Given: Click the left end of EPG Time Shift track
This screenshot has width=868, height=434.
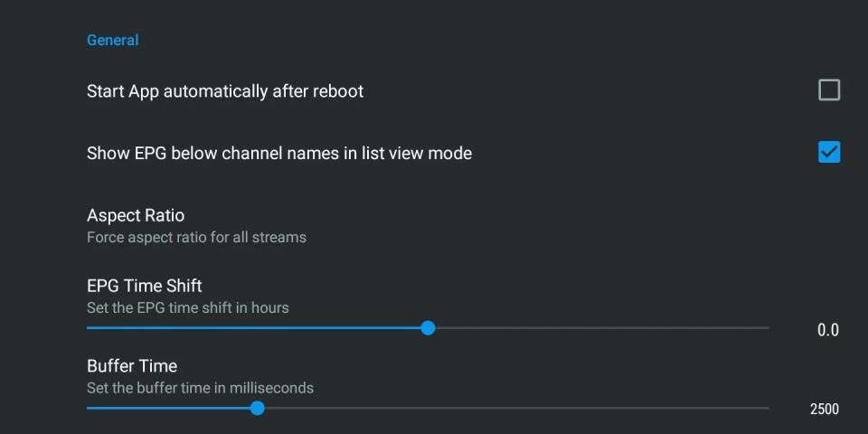Looking at the screenshot, I should pyautogui.click(x=90, y=328).
